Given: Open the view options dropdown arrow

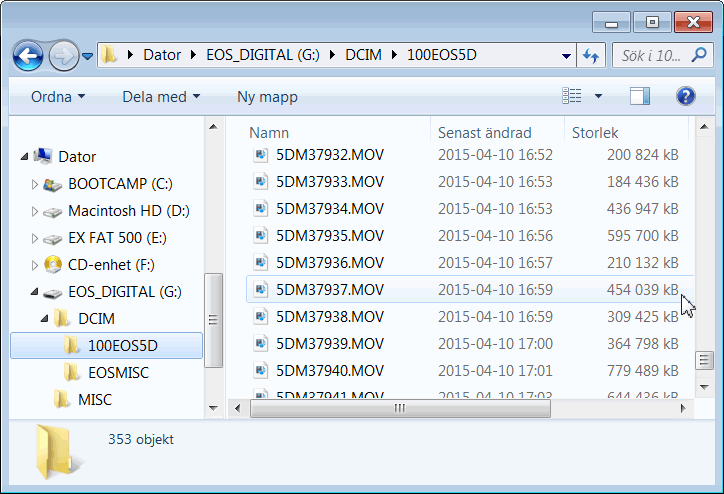Looking at the screenshot, I should [598, 96].
